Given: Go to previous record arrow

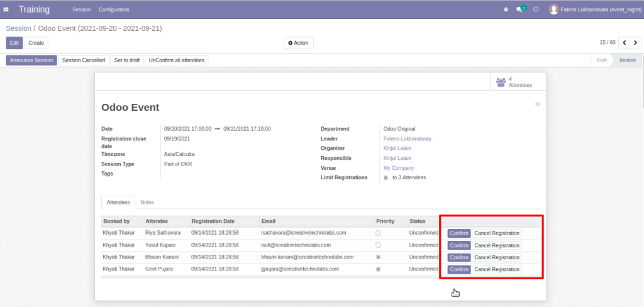Looking at the screenshot, I should coord(625,42).
